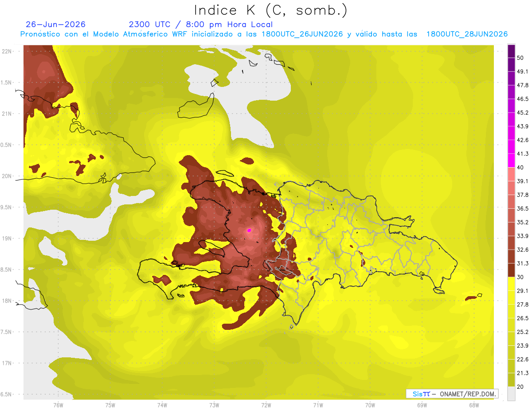Click the color scale label "49.1"

(523, 71)
